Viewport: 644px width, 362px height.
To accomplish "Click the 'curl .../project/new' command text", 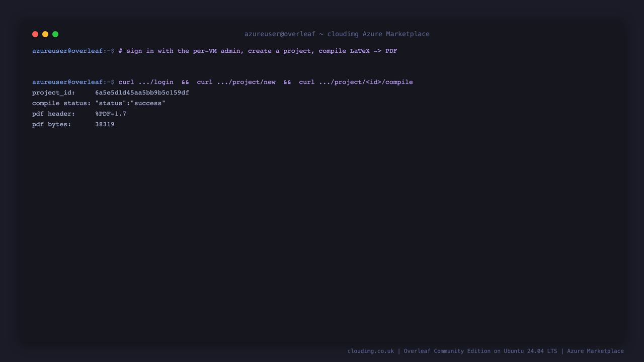I will coord(236,82).
